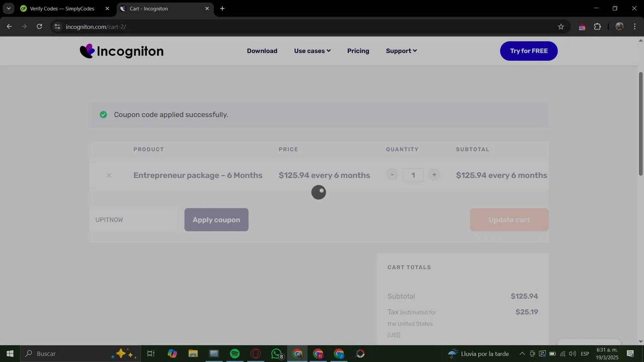This screenshot has height=362, width=644.
Task: Select the $25.19 tax amount
Action: [x=527, y=312]
